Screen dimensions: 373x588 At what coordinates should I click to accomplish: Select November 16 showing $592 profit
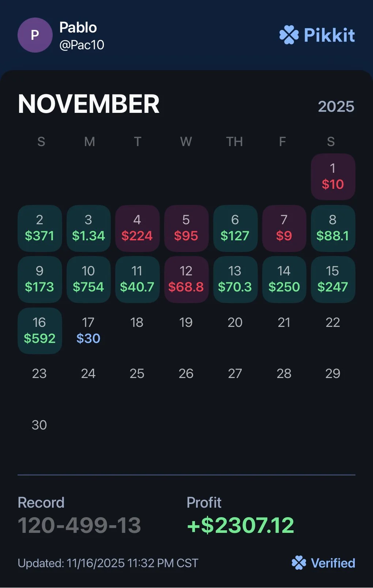coord(39,331)
